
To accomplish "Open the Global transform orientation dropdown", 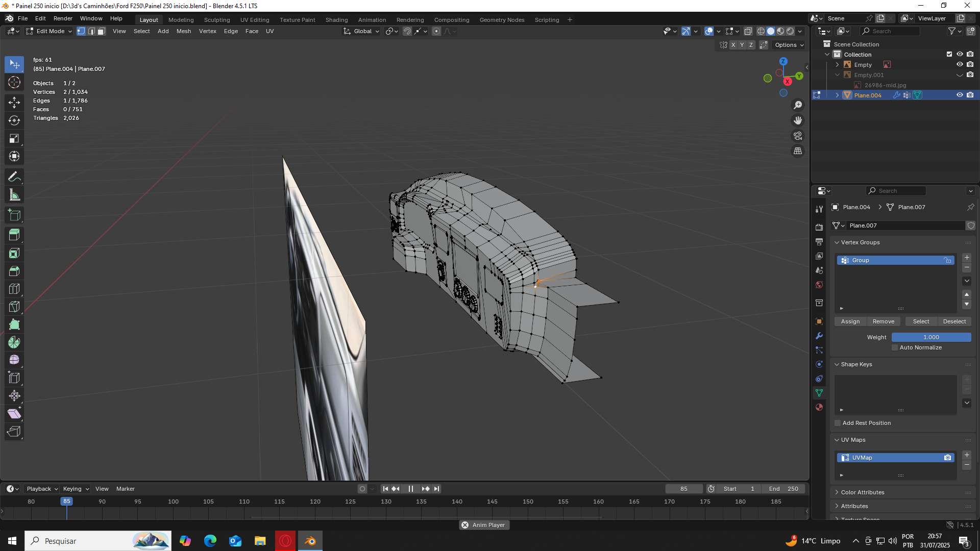I will (362, 31).
